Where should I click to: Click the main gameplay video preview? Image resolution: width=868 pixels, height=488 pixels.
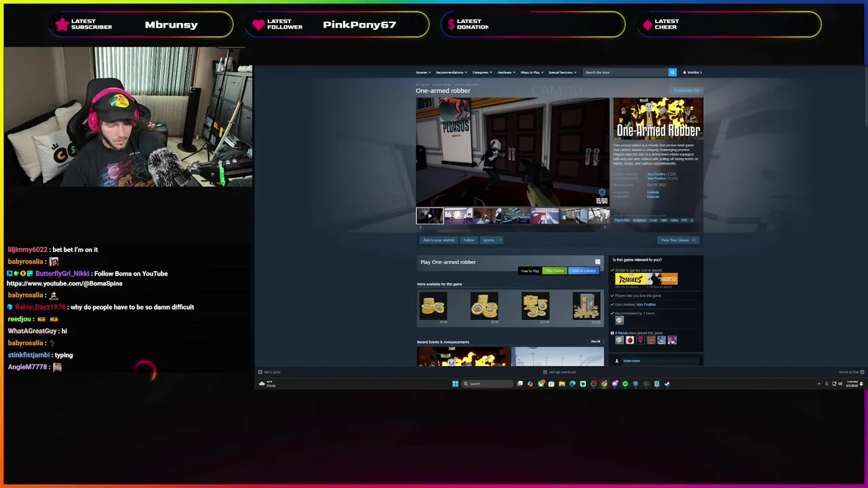513,152
